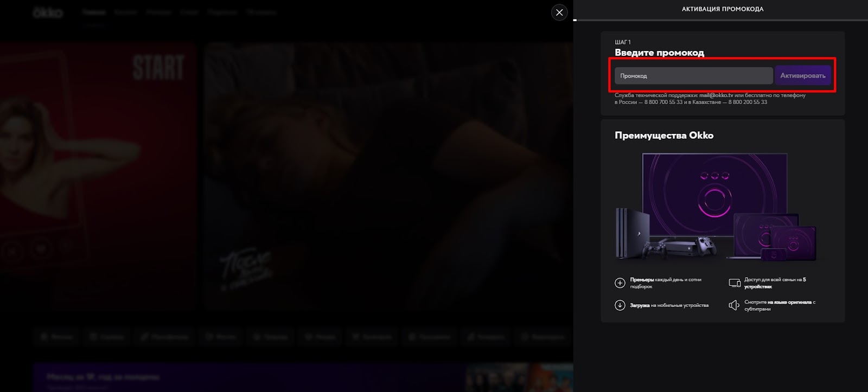Click the download icon beside Загрузка на мобильные
The height and width of the screenshot is (392, 868).
pyautogui.click(x=620, y=305)
